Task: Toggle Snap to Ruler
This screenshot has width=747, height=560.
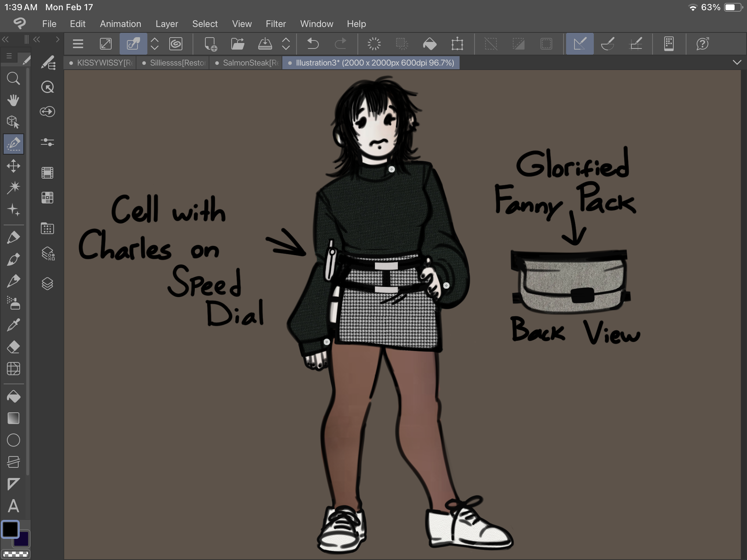Action: pos(580,44)
